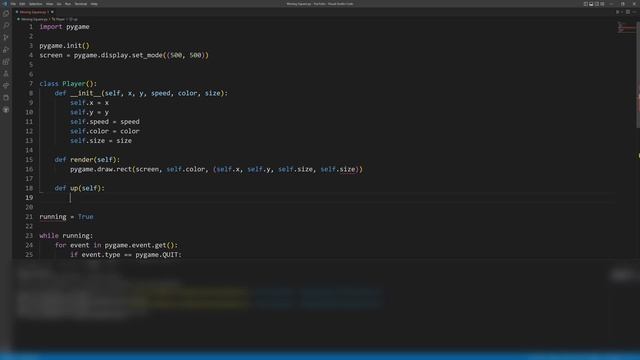Open the Terminal menu
This screenshot has height=360, width=640.
coord(81,4)
